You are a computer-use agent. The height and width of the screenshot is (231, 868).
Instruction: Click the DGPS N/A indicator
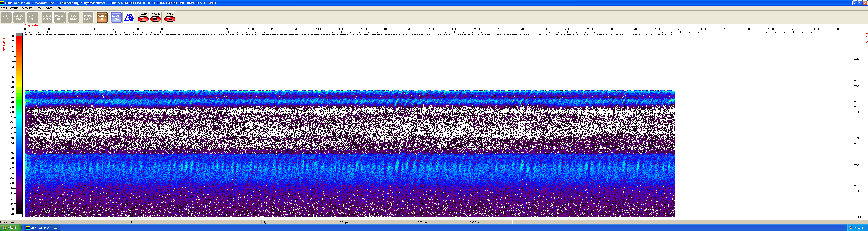[170, 18]
